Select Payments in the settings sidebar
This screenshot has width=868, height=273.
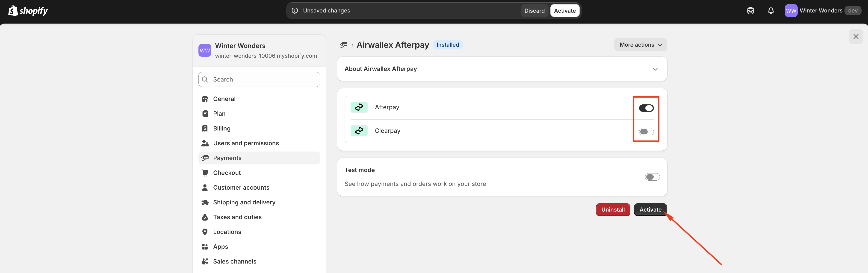pyautogui.click(x=227, y=158)
